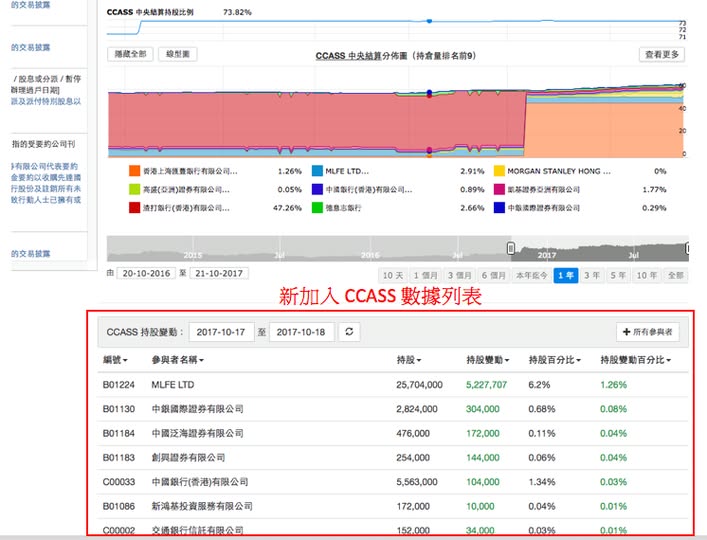The image size is (707, 540).
Task: Toggle the dark blue 中銀國際證券 legend swatch
Action: [x=499, y=208]
